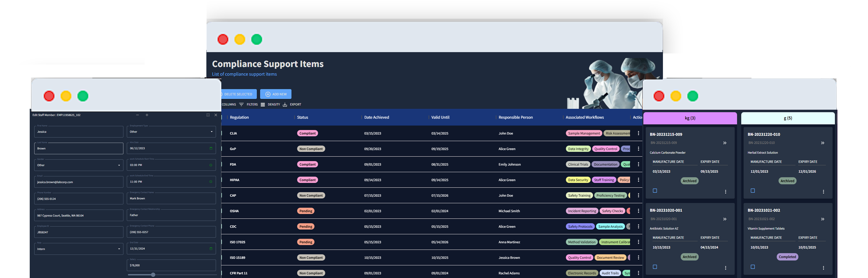Click the plus icon in Edit Staff header

click(x=147, y=115)
